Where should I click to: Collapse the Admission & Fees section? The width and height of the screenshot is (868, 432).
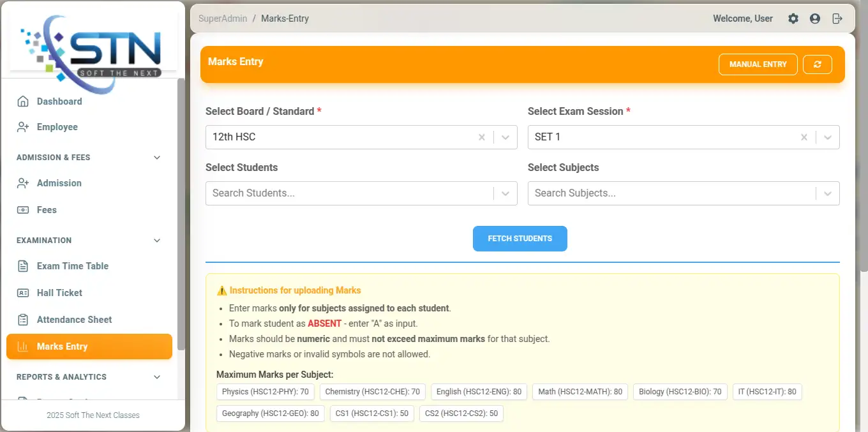coord(157,158)
